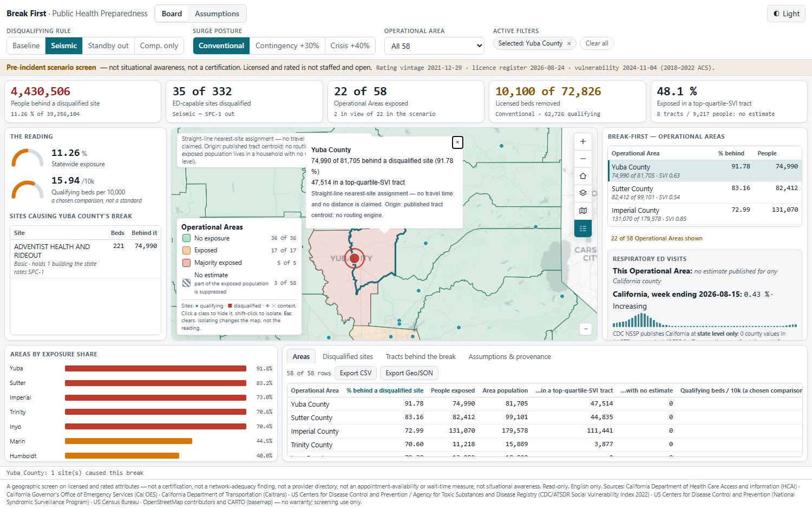Set surge posture to Conventional
Viewport: 812px width, 509px height.
(221, 45)
